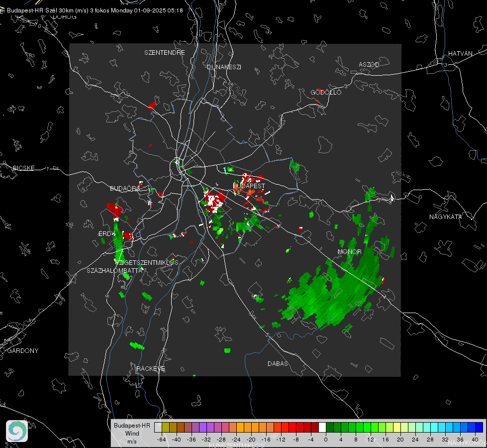Click the Wind legend label

pyautogui.click(x=132, y=434)
